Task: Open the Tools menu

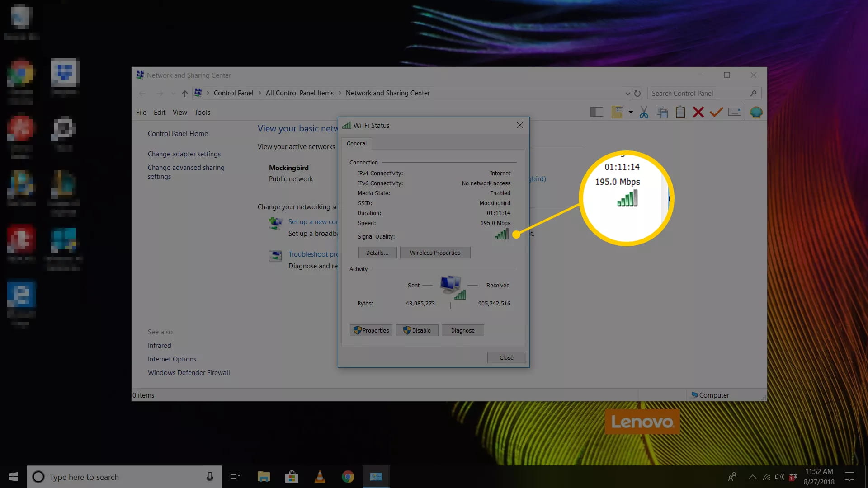Action: pos(202,113)
